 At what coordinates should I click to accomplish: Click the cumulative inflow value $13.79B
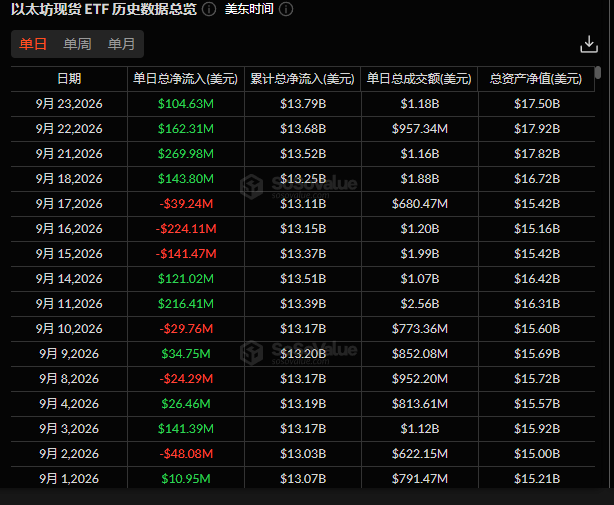[303, 104]
